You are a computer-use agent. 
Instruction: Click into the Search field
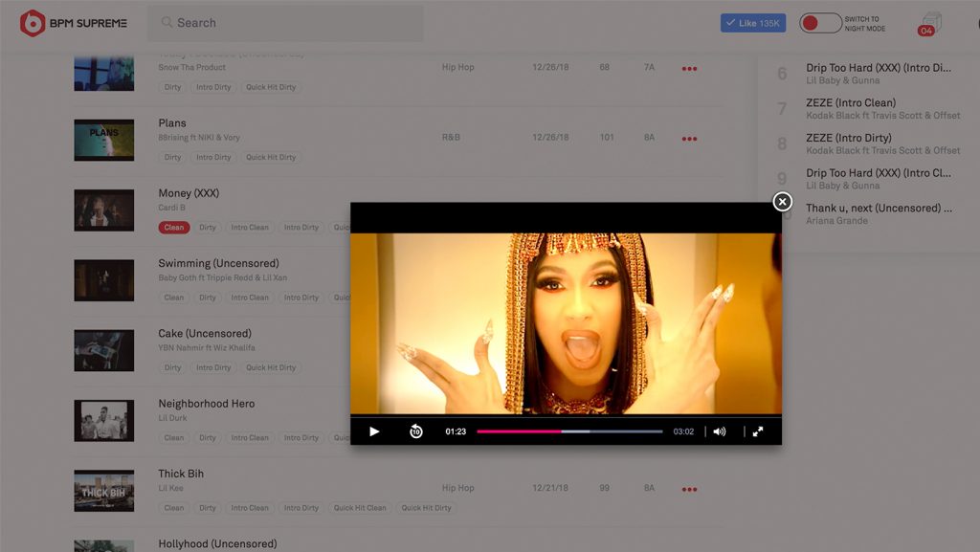click(287, 23)
